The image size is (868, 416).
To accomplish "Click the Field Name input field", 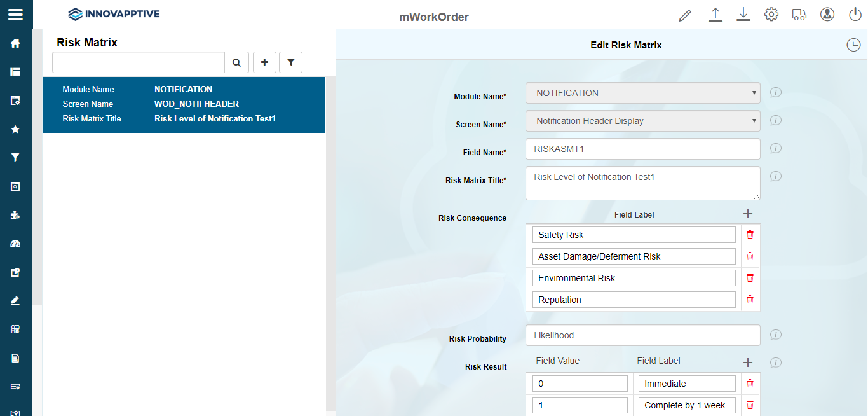I will [x=642, y=149].
